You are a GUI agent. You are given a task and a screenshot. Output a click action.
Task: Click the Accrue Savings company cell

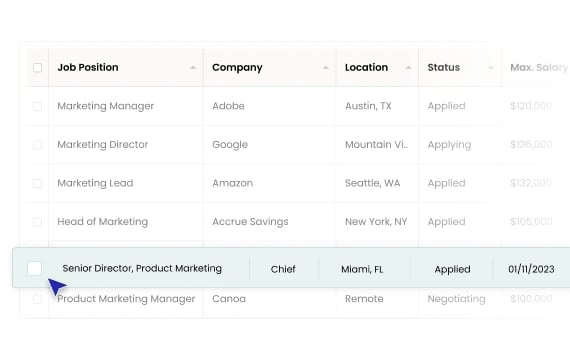coord(250,221)
